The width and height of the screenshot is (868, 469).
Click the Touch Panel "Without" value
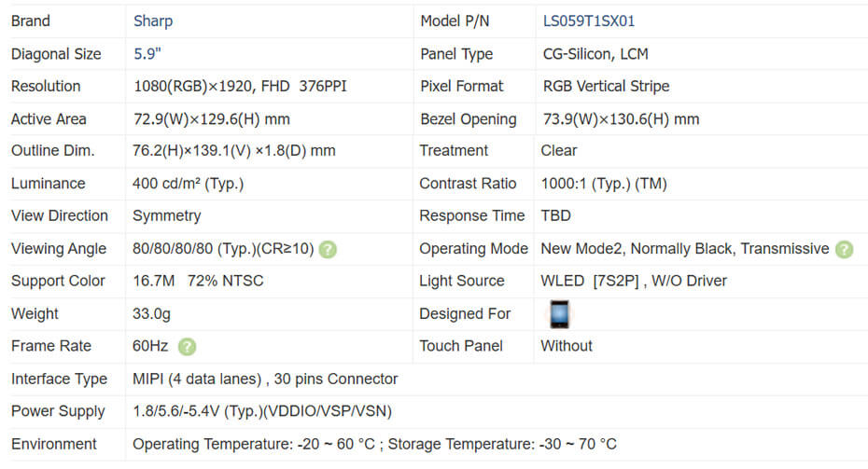tap(567, 346)
